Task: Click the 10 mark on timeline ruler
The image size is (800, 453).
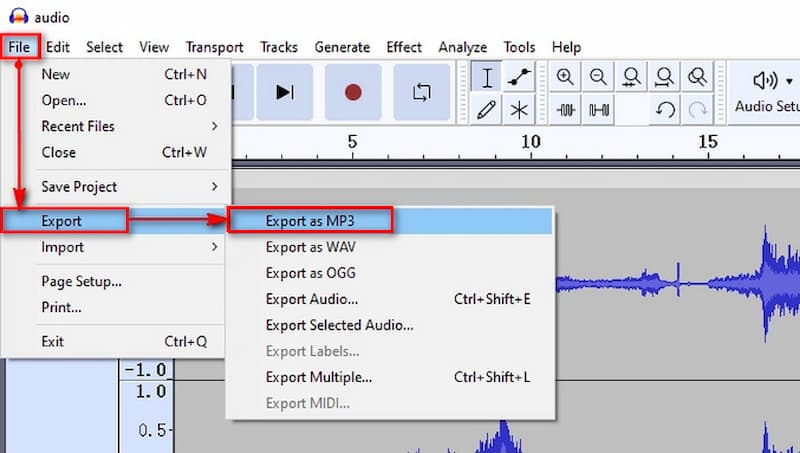Action: point(531,142)
